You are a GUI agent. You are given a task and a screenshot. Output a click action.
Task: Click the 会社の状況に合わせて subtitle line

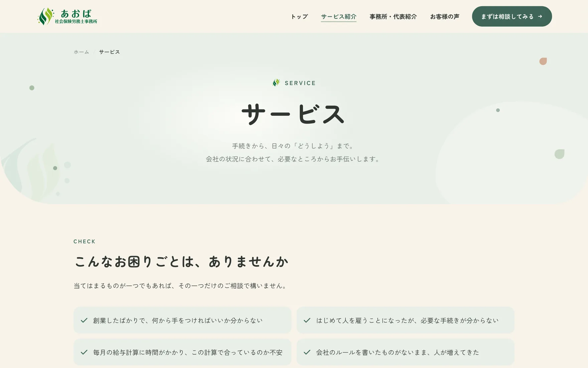coord(293,159)
